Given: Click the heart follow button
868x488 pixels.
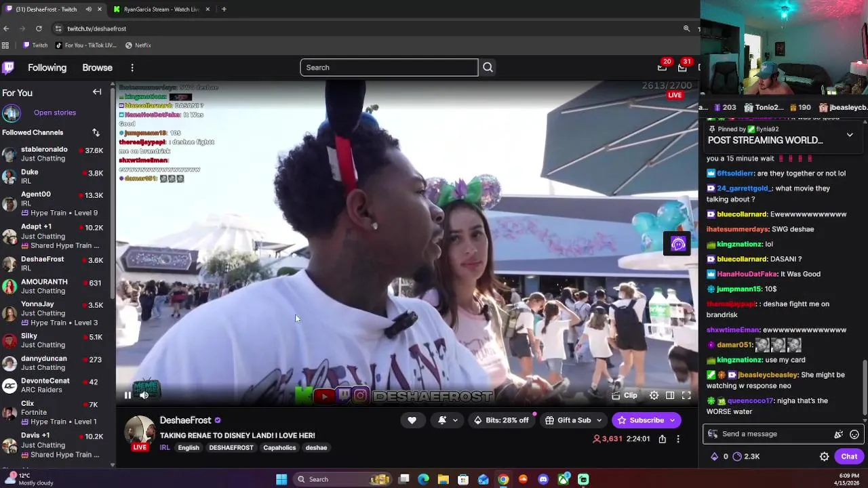Looking at the screenshot, I should click(x=412, y=420).
